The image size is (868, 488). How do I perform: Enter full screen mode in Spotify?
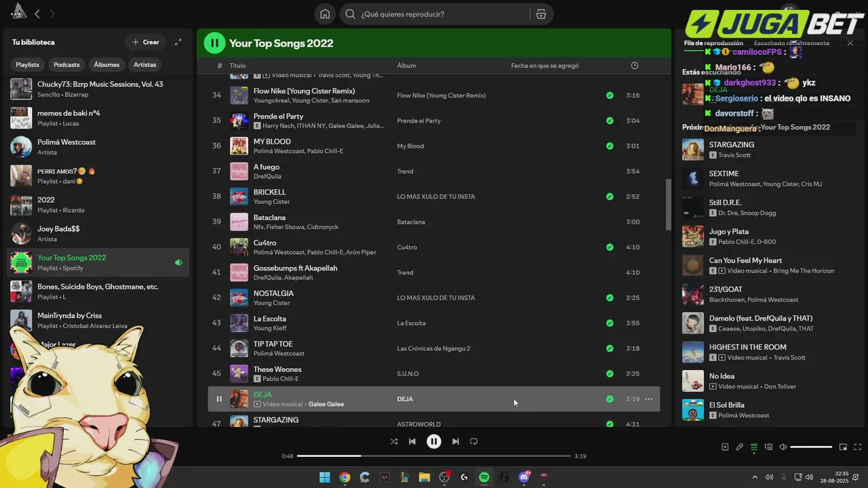858,447
